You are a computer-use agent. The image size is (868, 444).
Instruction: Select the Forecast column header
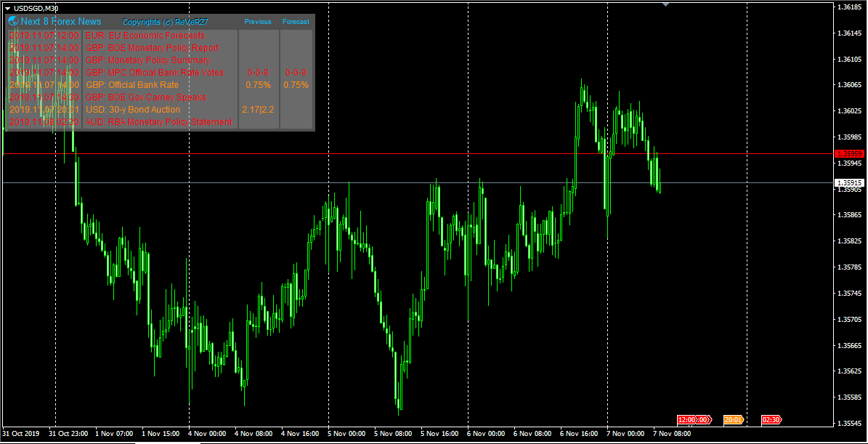pos(296,22)
